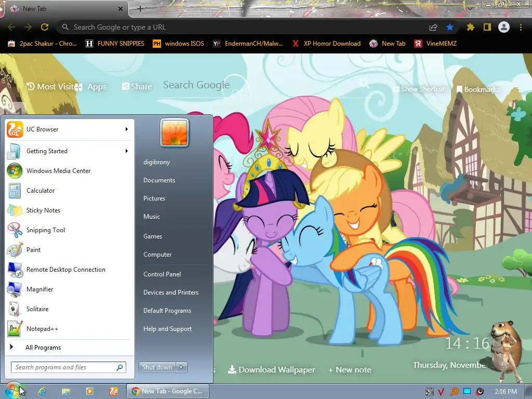Open Remote Desktop Connection

pos(70,270)
